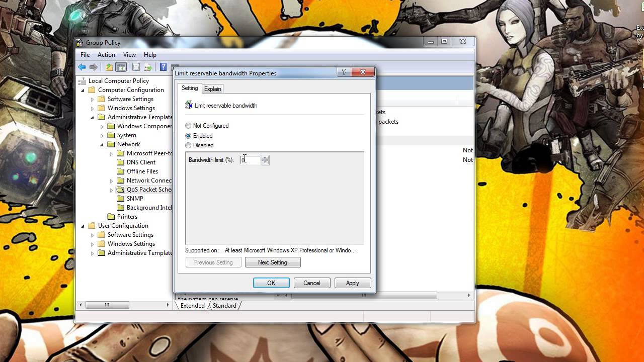Click the Back arrow toolbar icon

[82, 67]
